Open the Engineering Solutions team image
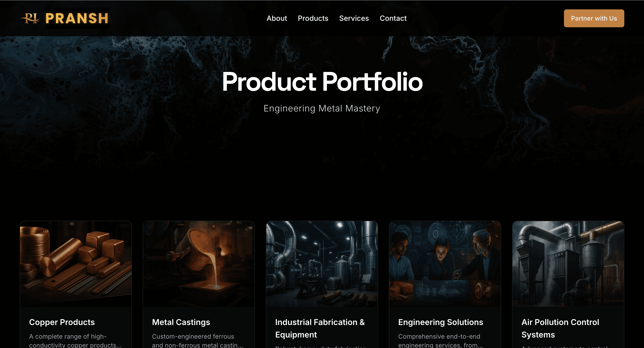644x348 pixels. (445, 264)
